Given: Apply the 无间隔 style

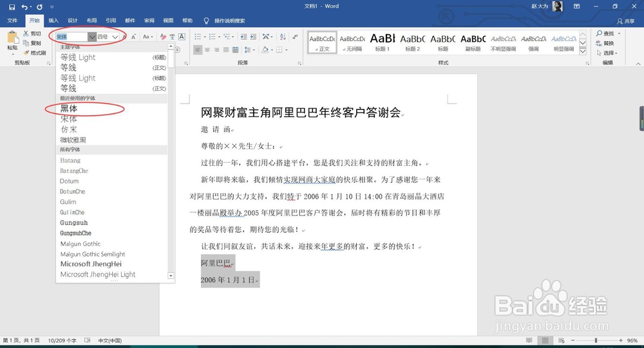Looking at the screenshot, I should [352, 42].
